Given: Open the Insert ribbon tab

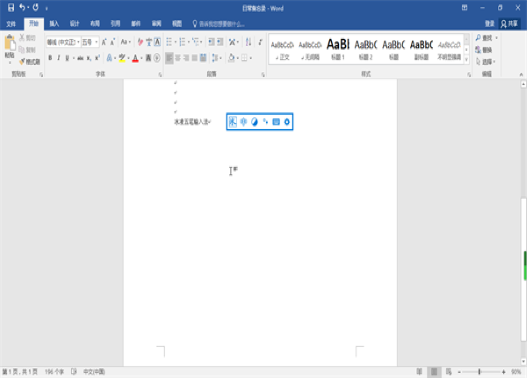Looking at the screenshot, I should [54, 24].
